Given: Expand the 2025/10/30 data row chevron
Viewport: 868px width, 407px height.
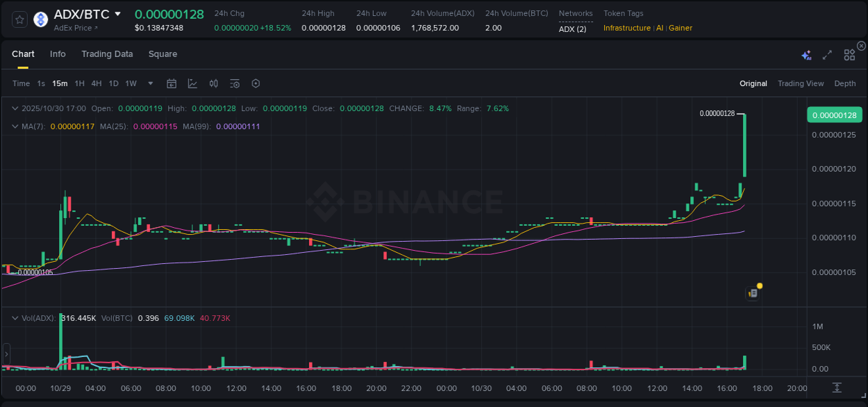Looking at the screenshot, I should [15, 108].
